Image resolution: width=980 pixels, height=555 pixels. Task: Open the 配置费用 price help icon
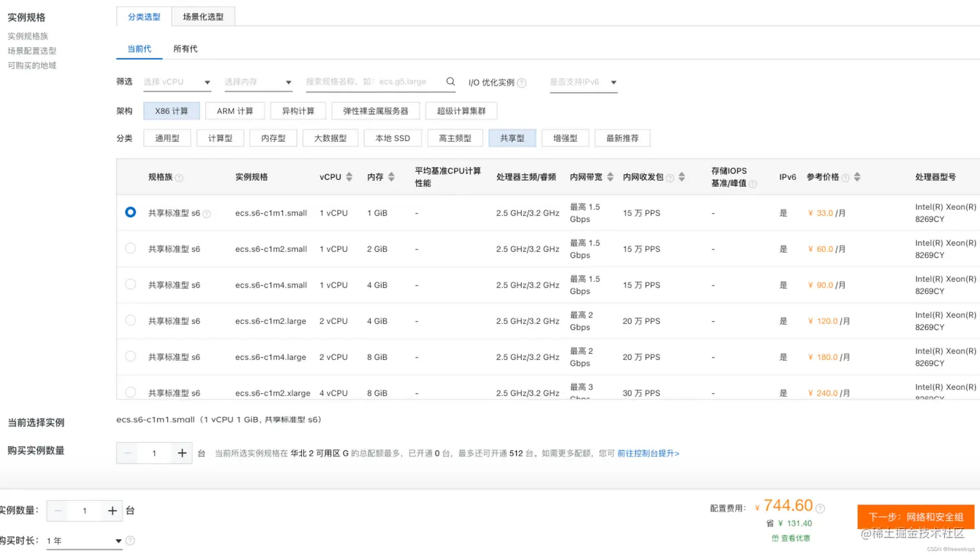tap(821, 507)
